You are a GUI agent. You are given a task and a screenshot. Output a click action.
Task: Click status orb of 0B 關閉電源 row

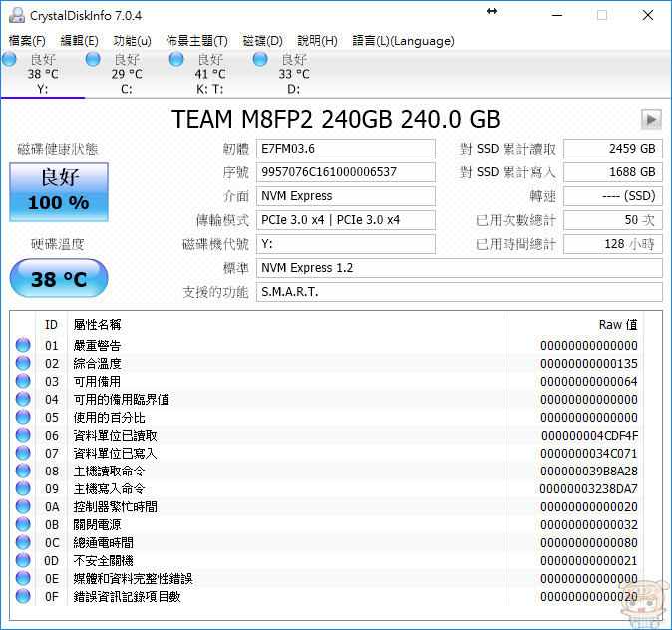[x=23, y=524]
